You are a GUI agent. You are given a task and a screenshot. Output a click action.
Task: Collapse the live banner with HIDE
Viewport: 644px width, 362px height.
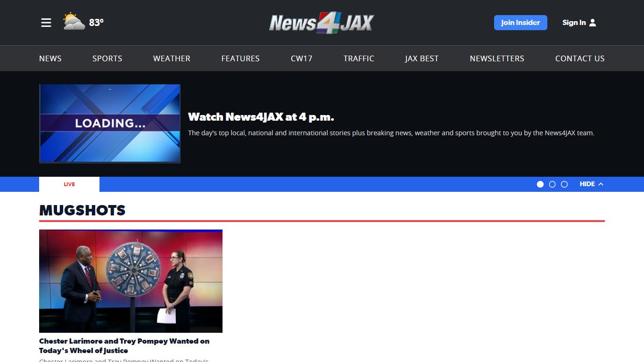tap(587, 184)
